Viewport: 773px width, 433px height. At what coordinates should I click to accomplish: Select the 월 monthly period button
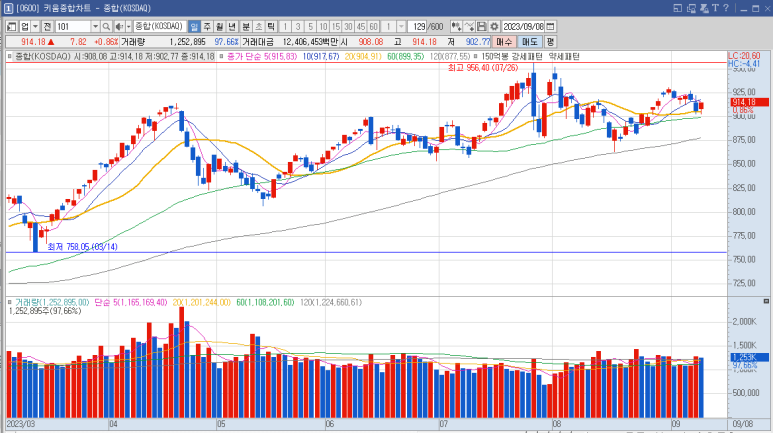(x=219, y=26)
